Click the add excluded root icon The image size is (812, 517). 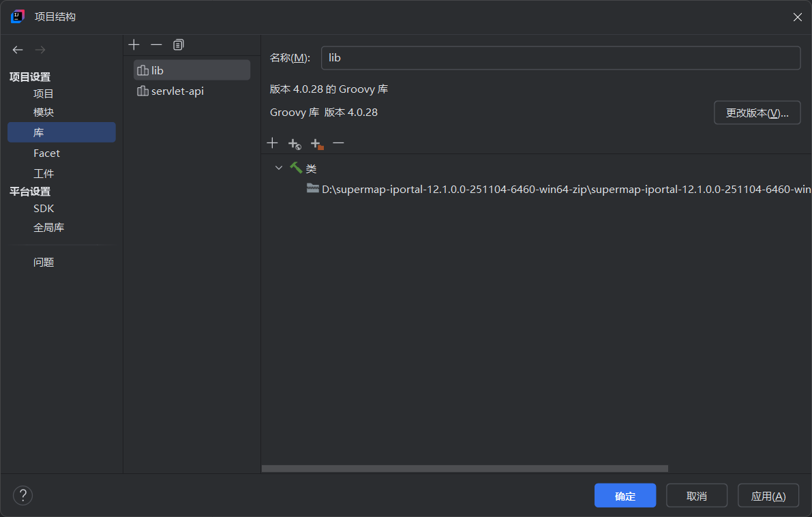point(316,144)
